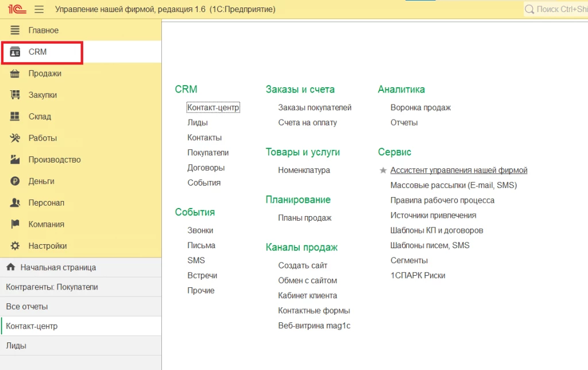The height and width of the screenshot is (370, 588).
Task: Open the Договоры link
Action: coord(206,168)
